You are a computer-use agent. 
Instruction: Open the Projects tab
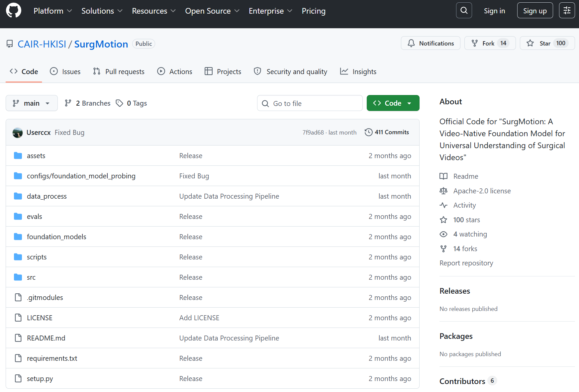pos(223,72)
